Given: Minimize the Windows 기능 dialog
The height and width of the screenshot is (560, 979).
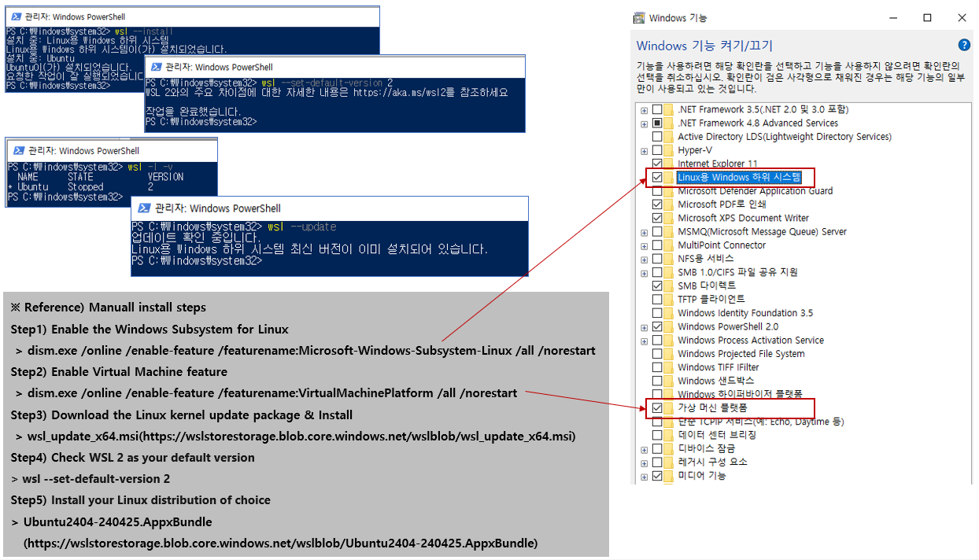Looking at the screenshot, I should coord(892,17).
